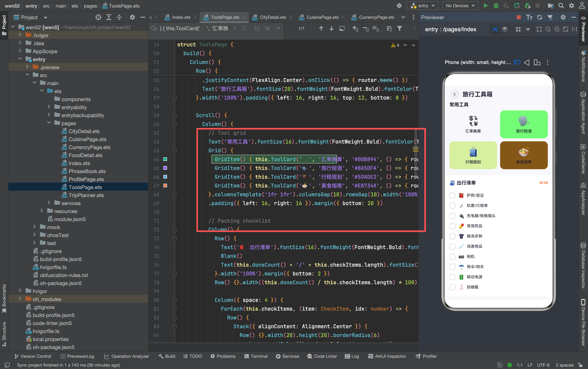Viewport: 588px width, 369px height.
Task: Go to previous search occurrence up arrow
Action: point(321,29)
